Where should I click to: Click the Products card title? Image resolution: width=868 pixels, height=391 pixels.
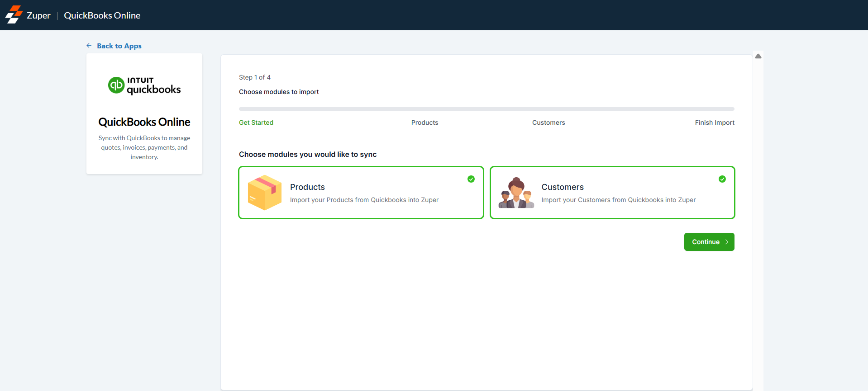(307, 187)
